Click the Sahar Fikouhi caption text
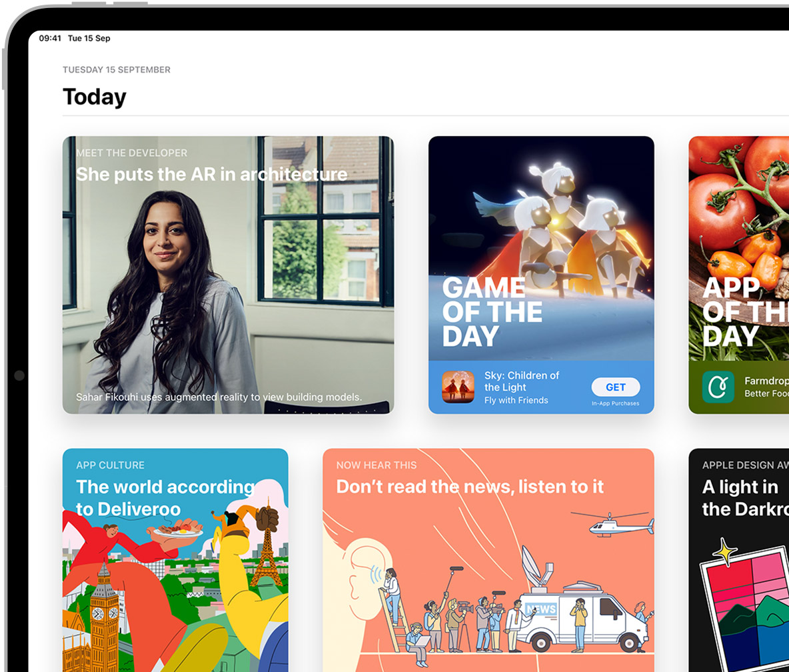Screen dimensions: 789x672 point(219,397)
